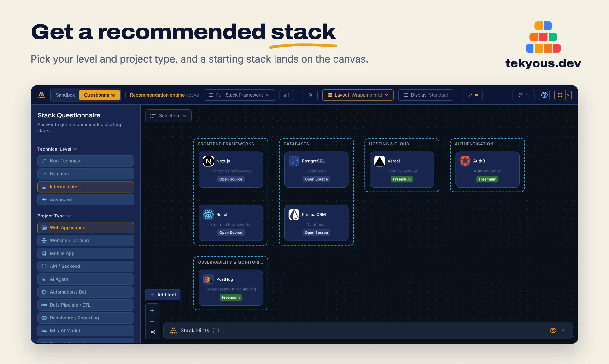This screenshot has height=364, width=609.
Task: Select Advanced technical level
Action: coord(85,200)
